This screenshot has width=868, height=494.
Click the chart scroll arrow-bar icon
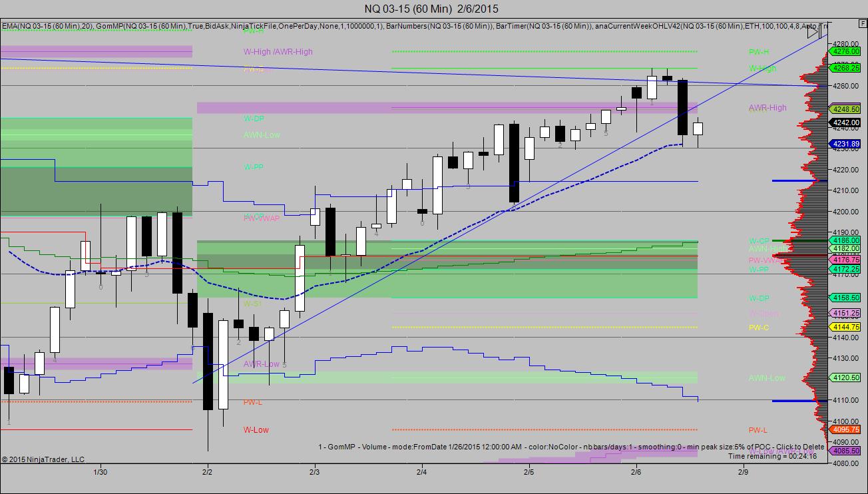[813, 31]
